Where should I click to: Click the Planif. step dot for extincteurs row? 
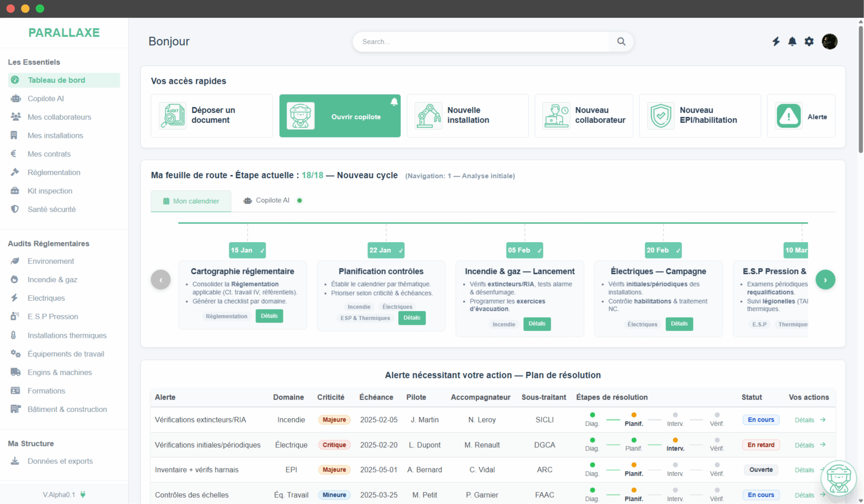pos(633,415)
